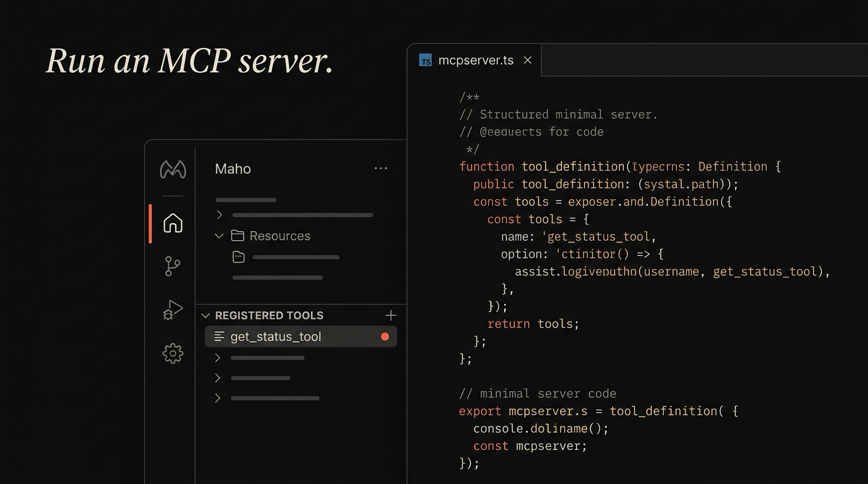868x484 pixels.
Task: Click the 'assist.logivepuṭho' code line
Action: pyautogui.click(x=672, y=272)
